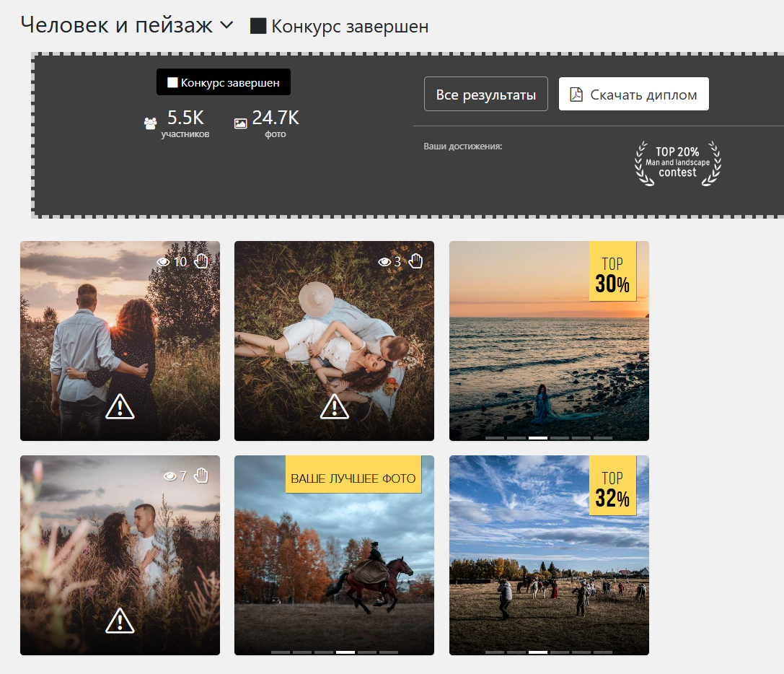Viewport: 784px width, 674px height.
Task: Expand the Человек и пейзаж category dropdown
Action: (x=227, y=25)
